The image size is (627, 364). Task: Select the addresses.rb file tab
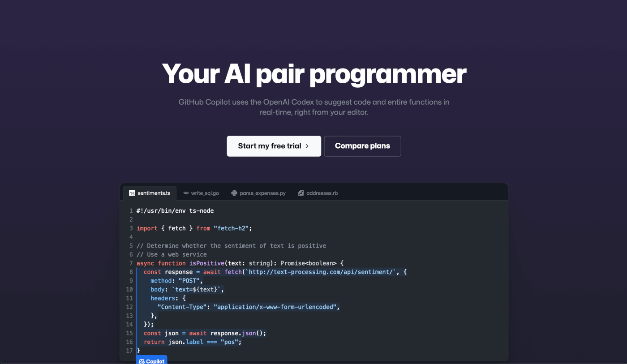(x=322, y=193)
